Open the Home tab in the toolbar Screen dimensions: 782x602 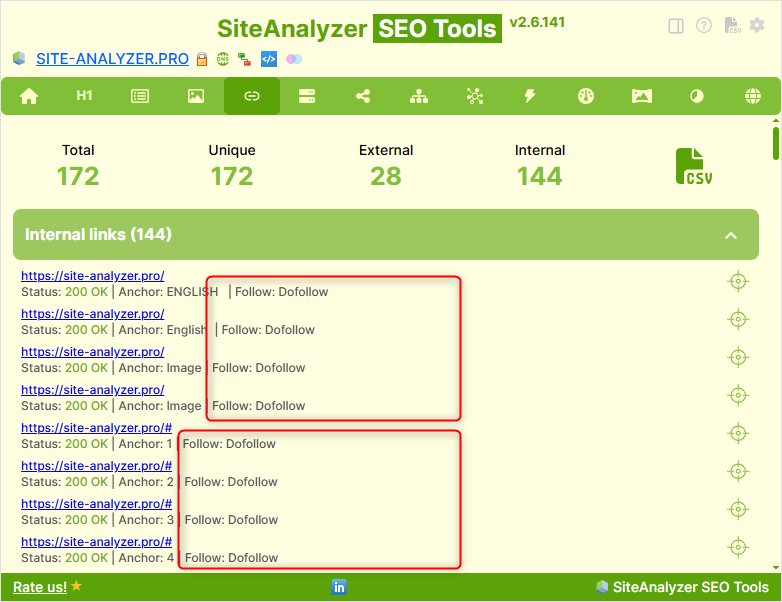pos(29,96)
